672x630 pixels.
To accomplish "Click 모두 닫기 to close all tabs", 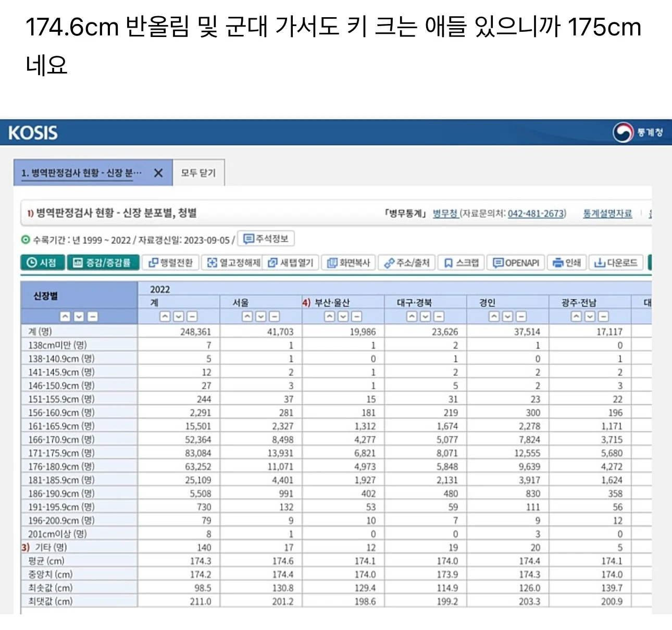I will (x=199, y=172).
